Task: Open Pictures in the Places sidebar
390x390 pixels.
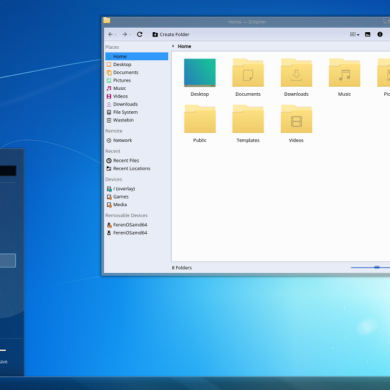Action: [x=137, y=80]
